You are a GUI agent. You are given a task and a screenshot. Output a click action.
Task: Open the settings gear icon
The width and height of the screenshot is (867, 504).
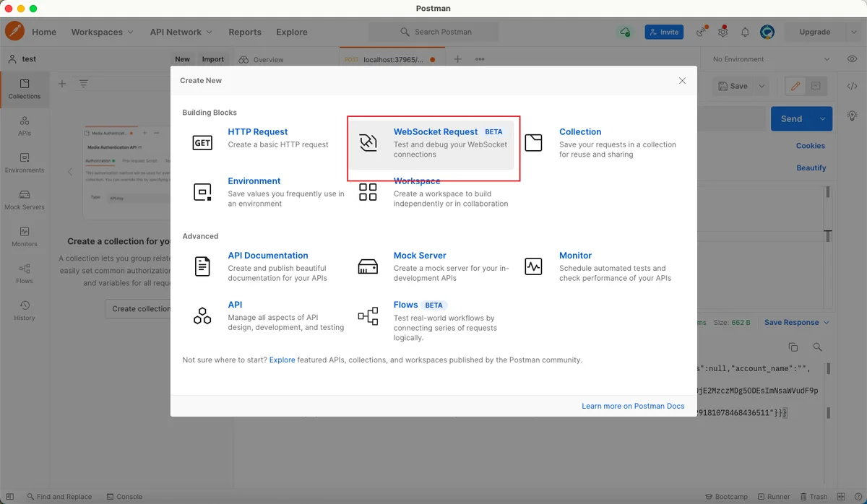pyautogui.click(x=722, y=32)
